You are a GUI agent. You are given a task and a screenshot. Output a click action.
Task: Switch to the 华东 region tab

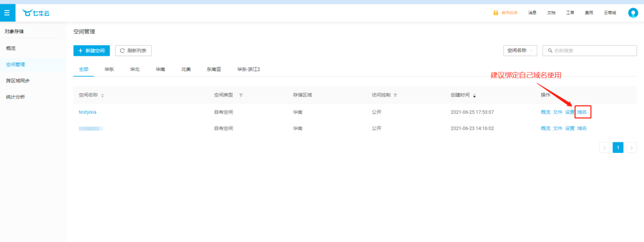coord(109,69)
